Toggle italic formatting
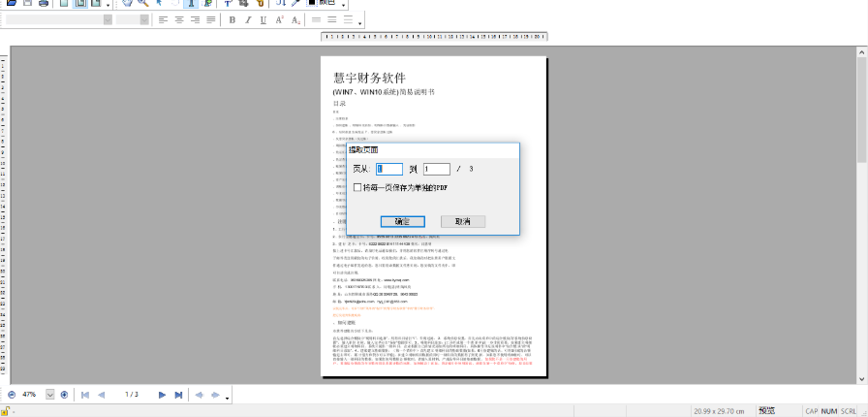The width and height of the screenshot is (868, 417). [248, 20]
